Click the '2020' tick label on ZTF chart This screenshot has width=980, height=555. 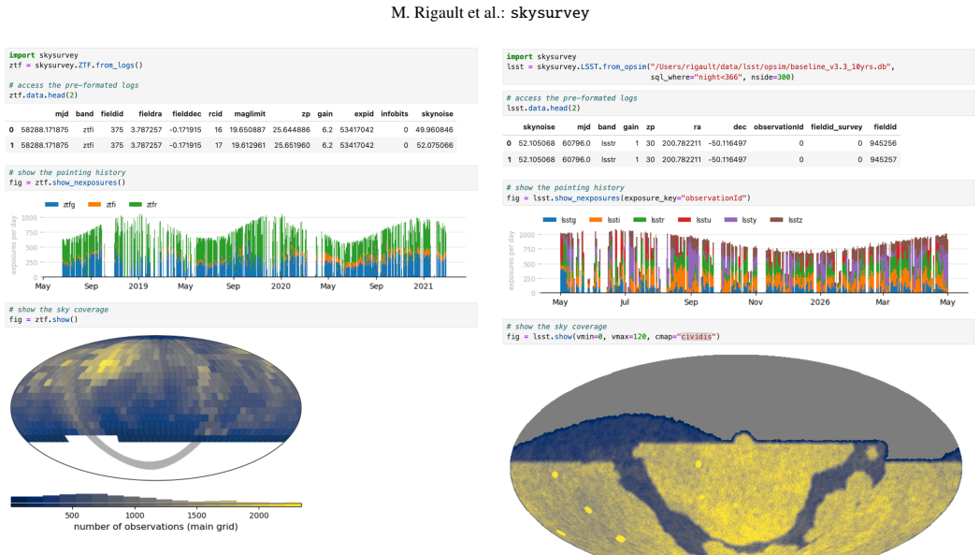pos(281,286)
